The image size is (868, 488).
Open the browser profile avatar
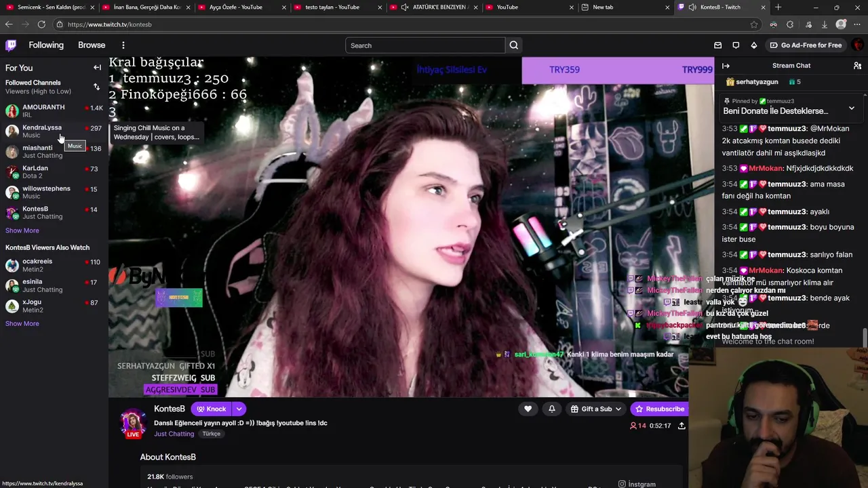(842, 24)
